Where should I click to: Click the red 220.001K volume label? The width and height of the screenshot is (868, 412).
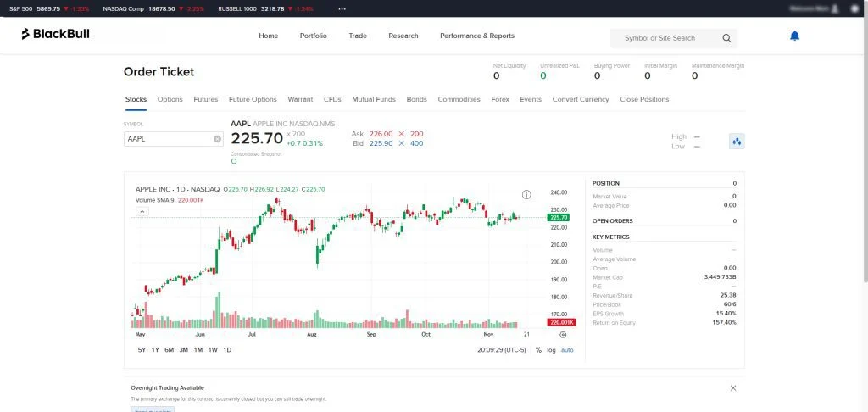561,322
